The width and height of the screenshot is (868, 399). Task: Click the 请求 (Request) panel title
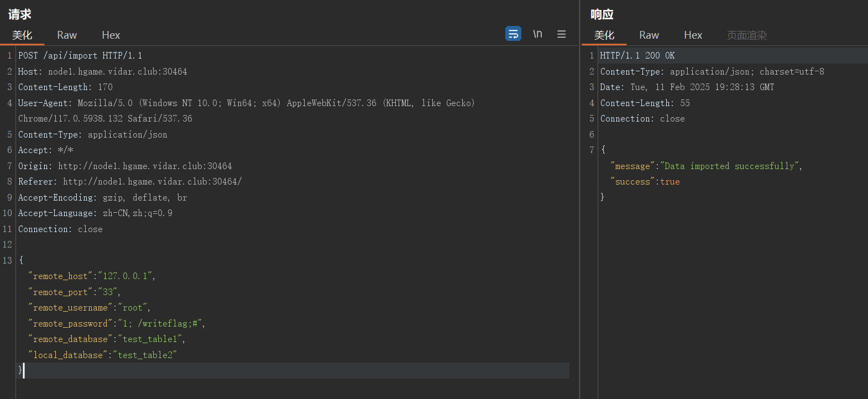[x=20, y=14]
